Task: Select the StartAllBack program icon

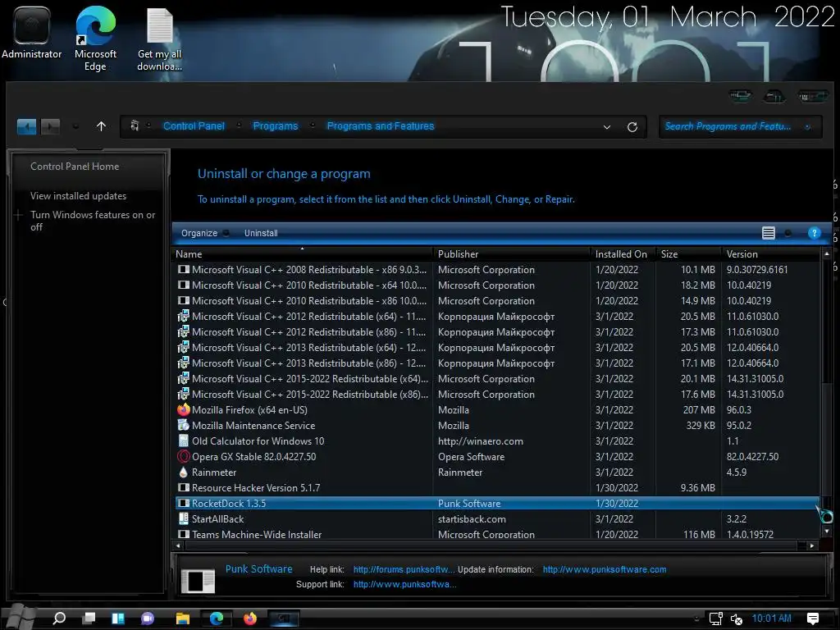Action: [x=183, y=518]
